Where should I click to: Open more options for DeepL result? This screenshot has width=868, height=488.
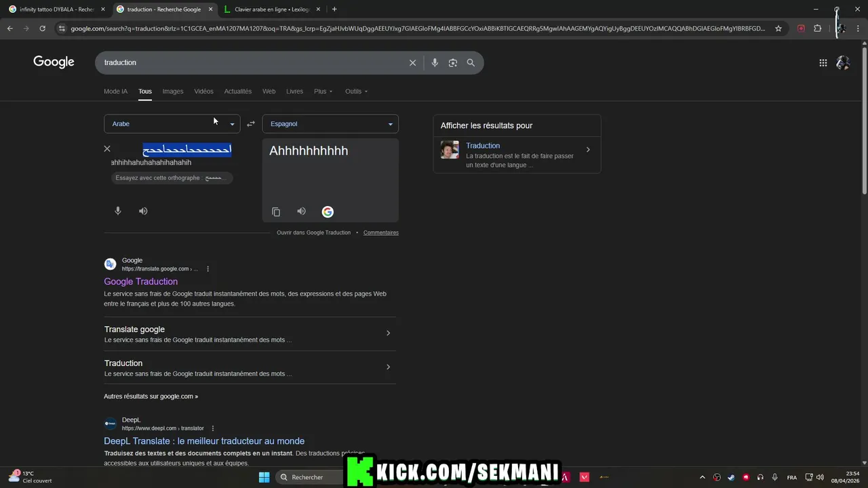pos(212,428)
